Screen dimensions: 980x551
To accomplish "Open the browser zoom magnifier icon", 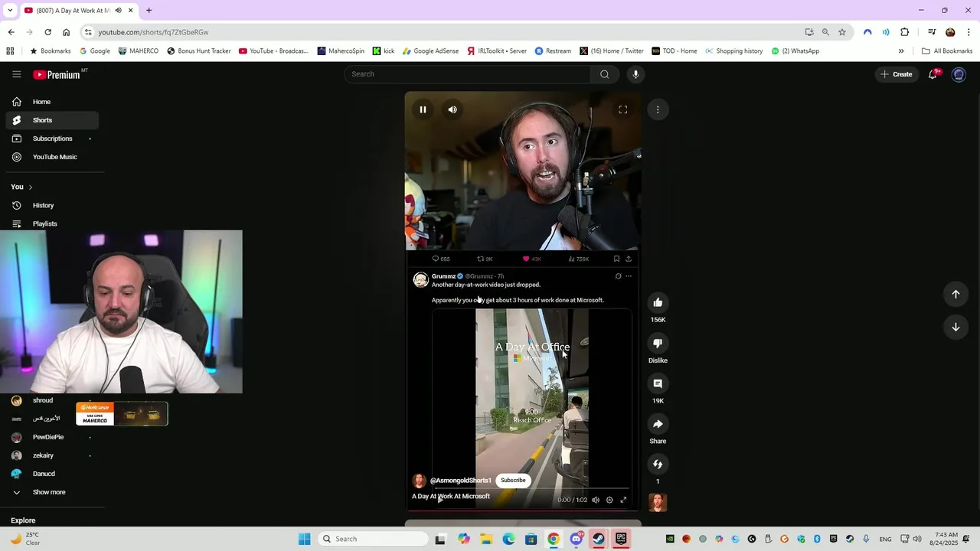I will pyautogui.click(x=825, y=32).
